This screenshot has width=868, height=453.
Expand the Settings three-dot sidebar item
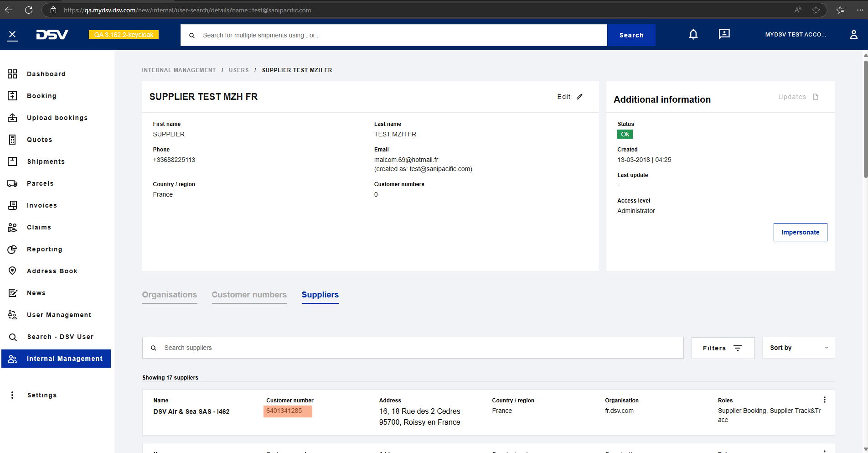pos(12,395)
